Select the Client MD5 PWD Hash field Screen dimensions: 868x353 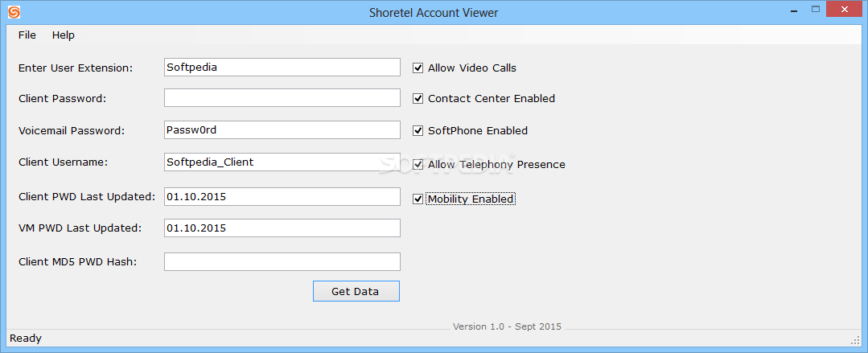click(x=282, y=261)
